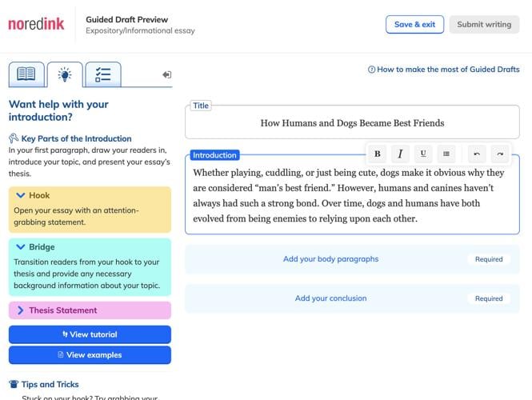Viewport: 532px width, 400px height.
Task: Click the Required badge for body paragraphs
Action: (x=489, y=259)
